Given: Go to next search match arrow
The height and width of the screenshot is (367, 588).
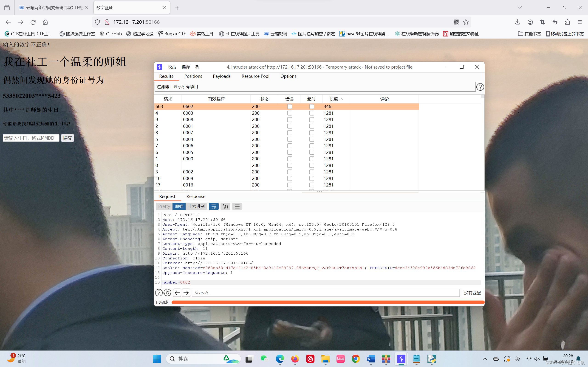Looking at the screenshot, I should 186,293.
